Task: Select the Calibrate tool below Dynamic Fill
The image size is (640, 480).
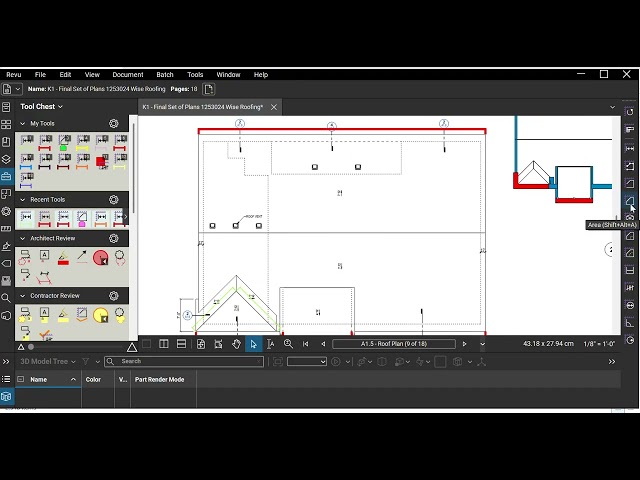Action: 630,130
